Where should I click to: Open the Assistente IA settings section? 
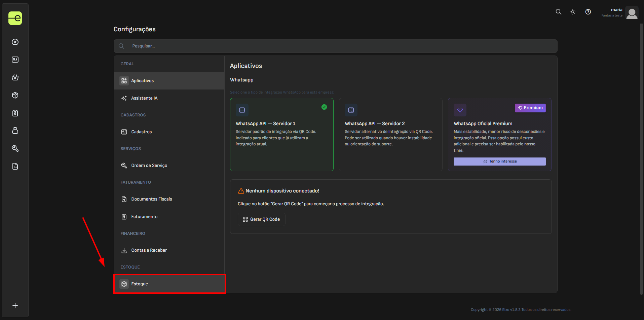pos(169,98)
